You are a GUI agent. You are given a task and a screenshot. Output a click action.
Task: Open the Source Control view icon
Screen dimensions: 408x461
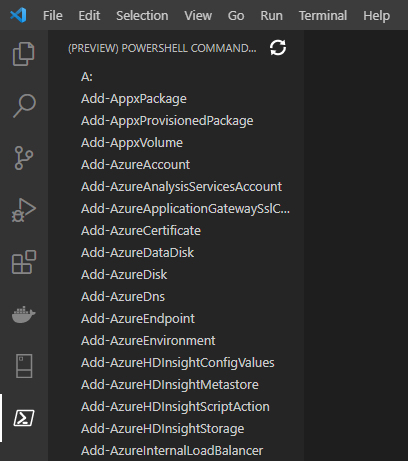(24, 158)
